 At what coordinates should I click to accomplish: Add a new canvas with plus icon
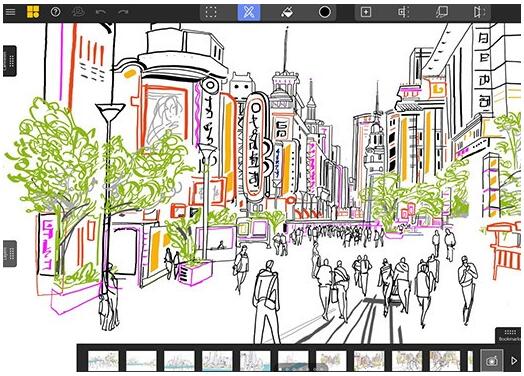[366, 12]
